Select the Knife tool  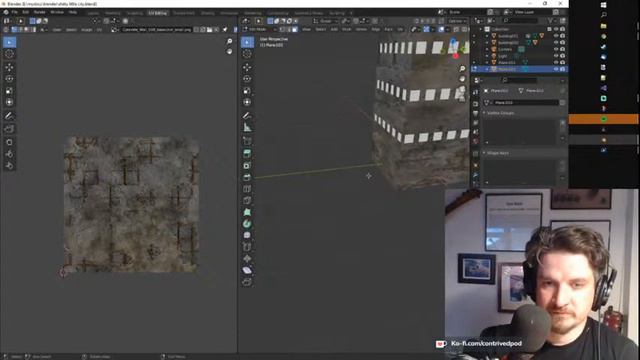247,201
